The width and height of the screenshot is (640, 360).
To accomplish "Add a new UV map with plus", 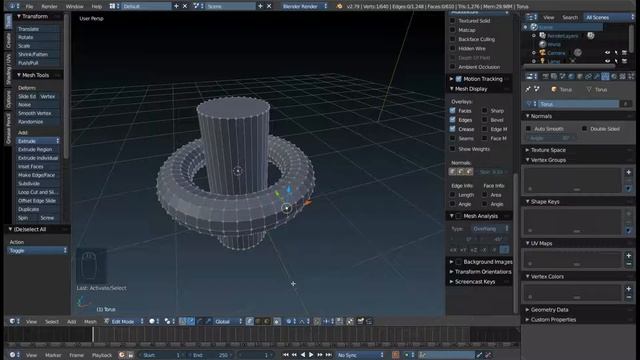I will [x=629, y=256].
